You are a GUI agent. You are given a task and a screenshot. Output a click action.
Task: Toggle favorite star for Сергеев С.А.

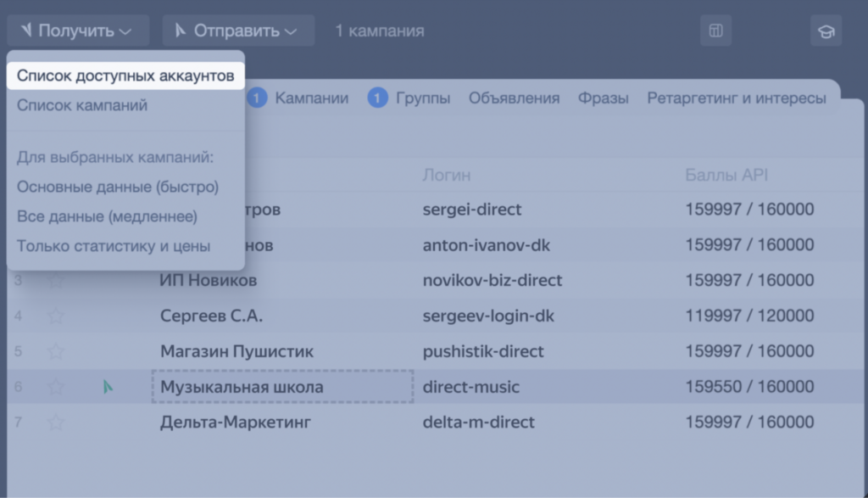point(56,316)
